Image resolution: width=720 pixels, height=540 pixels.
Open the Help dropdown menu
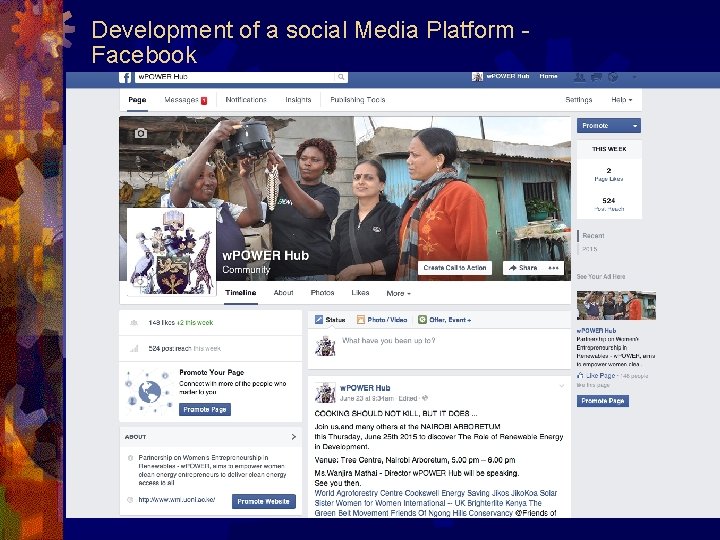622,100
